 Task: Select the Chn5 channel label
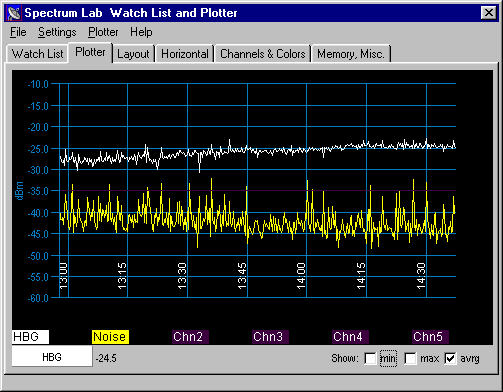[x=430, y=337]
